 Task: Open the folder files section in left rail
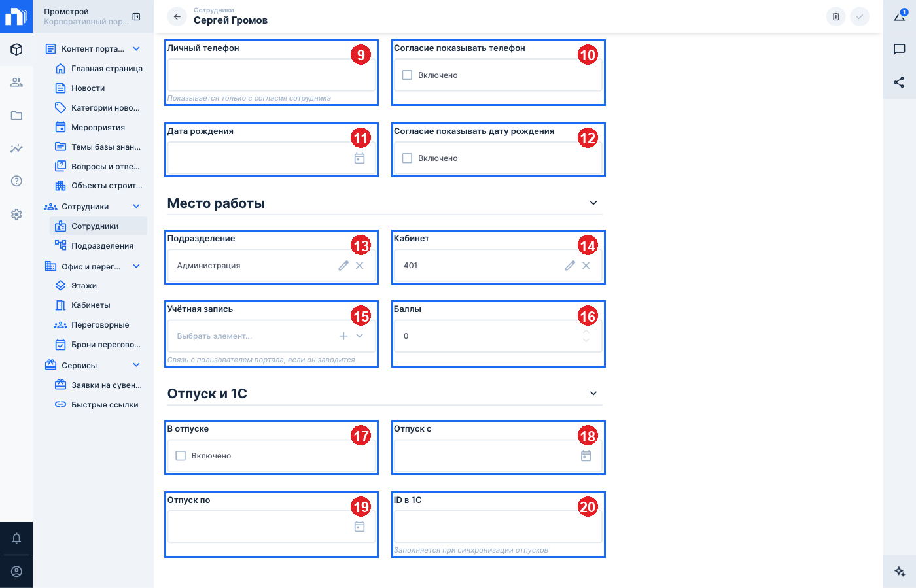[x=16, y=116]
